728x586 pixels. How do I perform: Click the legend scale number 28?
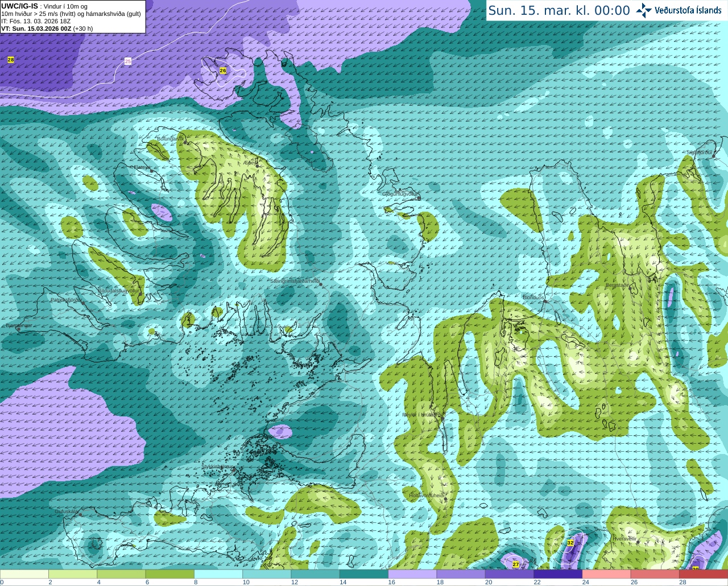[683, 582]
